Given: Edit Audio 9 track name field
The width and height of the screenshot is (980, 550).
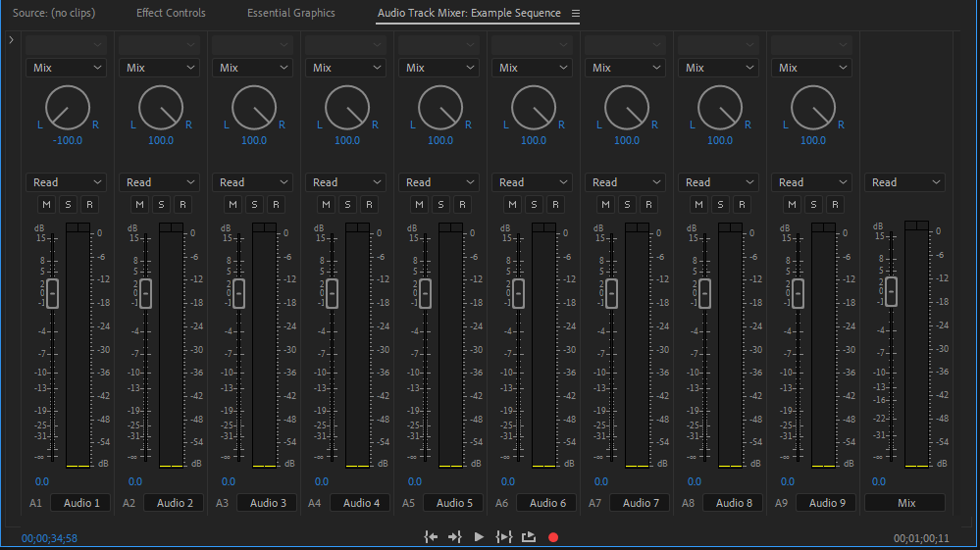Looking at the screenshot, I should [826, 503].
